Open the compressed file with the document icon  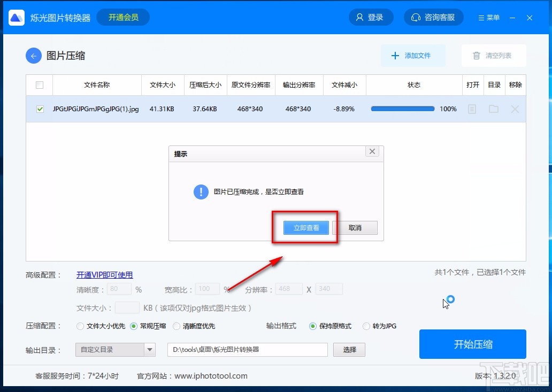473,109
